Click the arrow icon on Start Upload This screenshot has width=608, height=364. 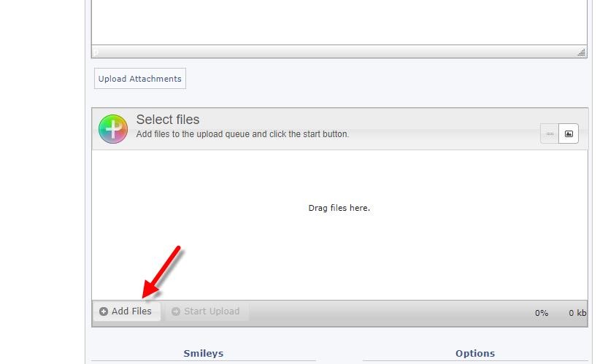(176, 311)
